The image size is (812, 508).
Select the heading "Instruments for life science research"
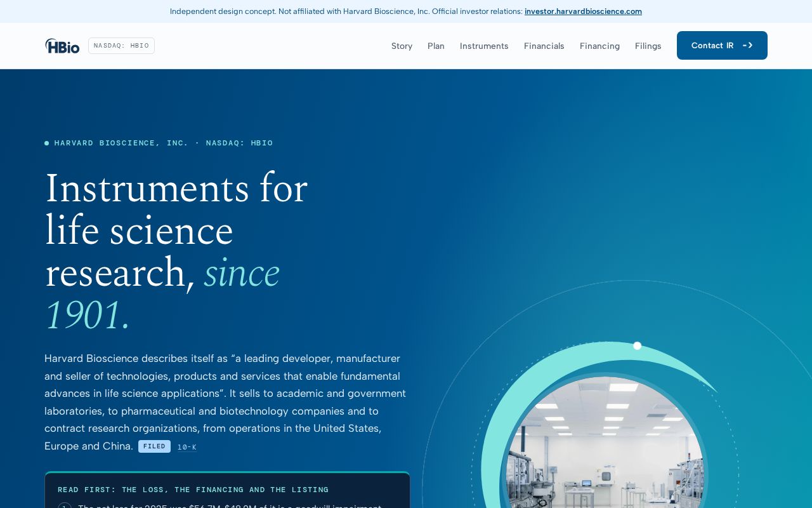176,251
